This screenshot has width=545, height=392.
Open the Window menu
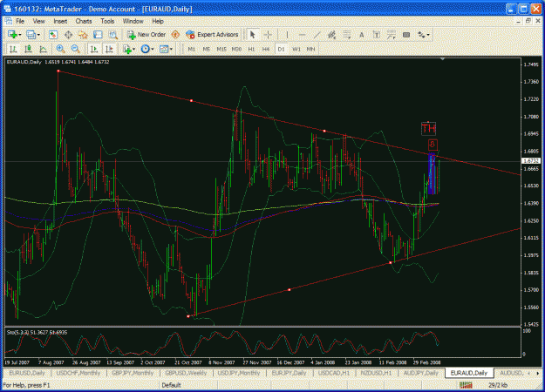pos(133,21)
